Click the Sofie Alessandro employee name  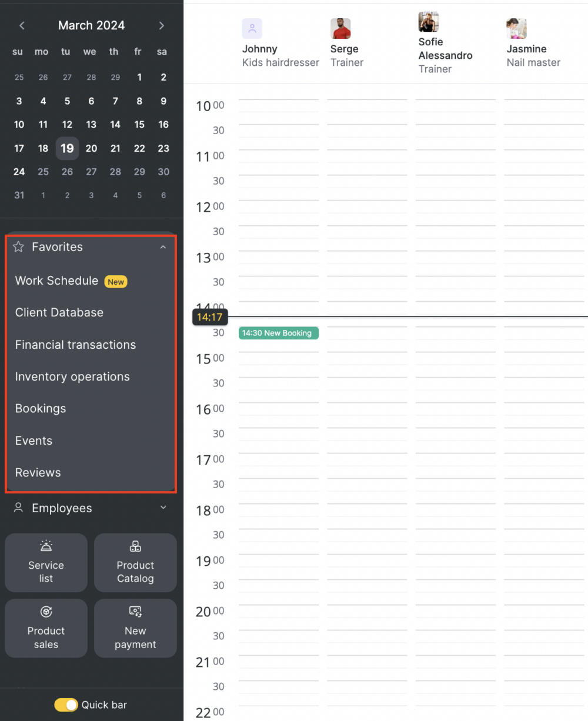445,49
